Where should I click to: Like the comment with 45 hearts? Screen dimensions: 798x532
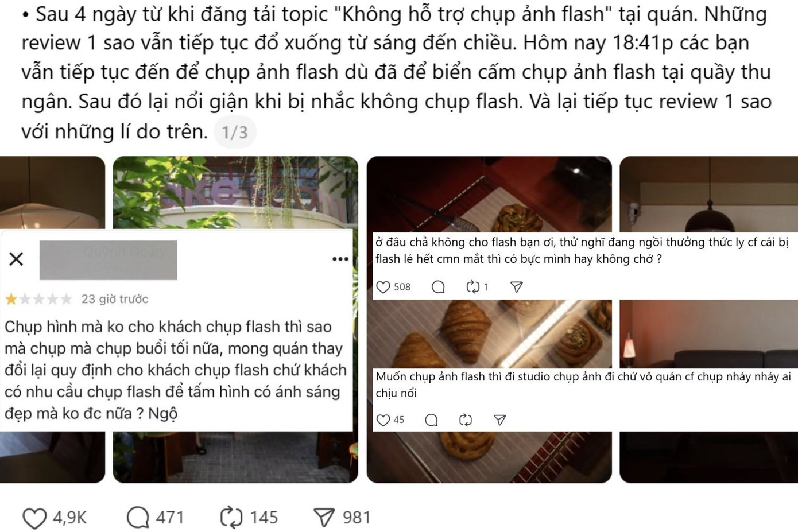pos(383,420)
